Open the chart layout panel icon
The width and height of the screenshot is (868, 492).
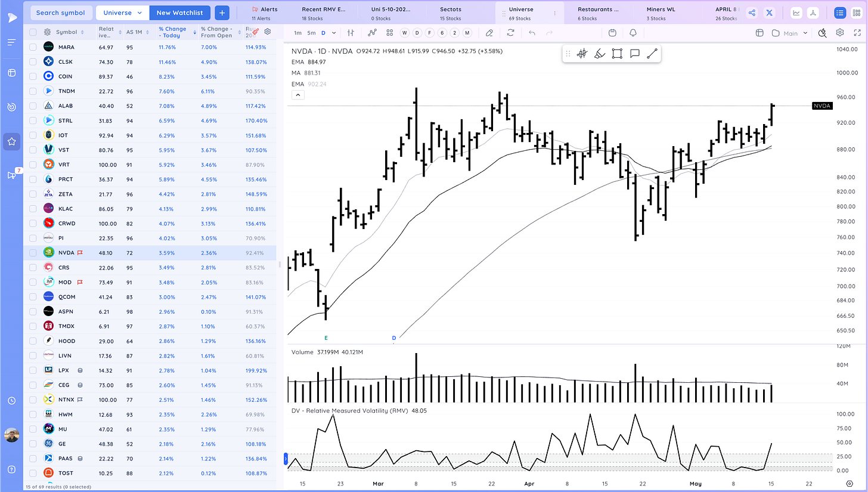click(759, 33)
